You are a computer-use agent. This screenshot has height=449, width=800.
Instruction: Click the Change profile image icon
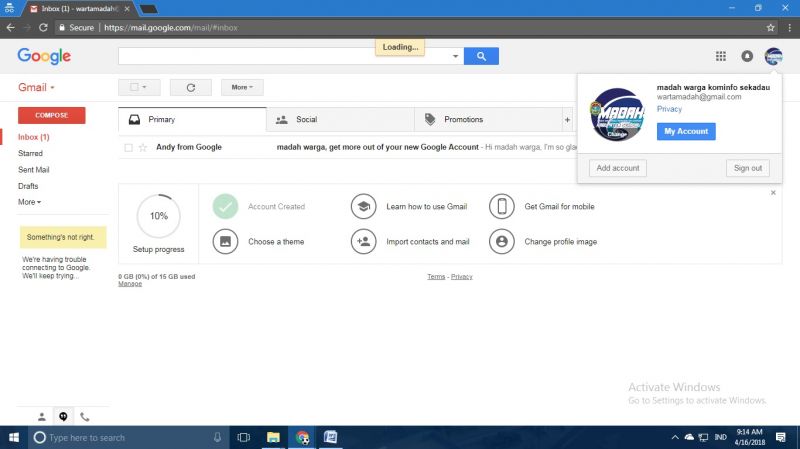502,241
